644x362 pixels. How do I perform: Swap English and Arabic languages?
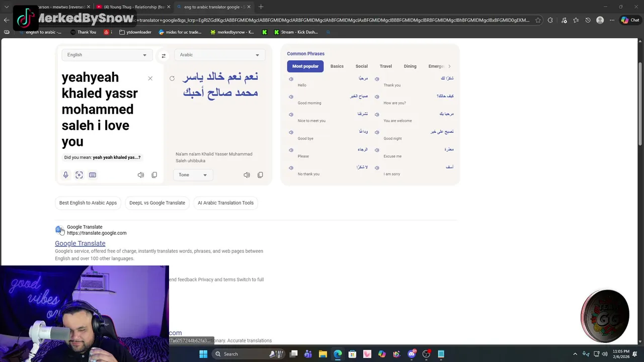click(x=164, y=56)
